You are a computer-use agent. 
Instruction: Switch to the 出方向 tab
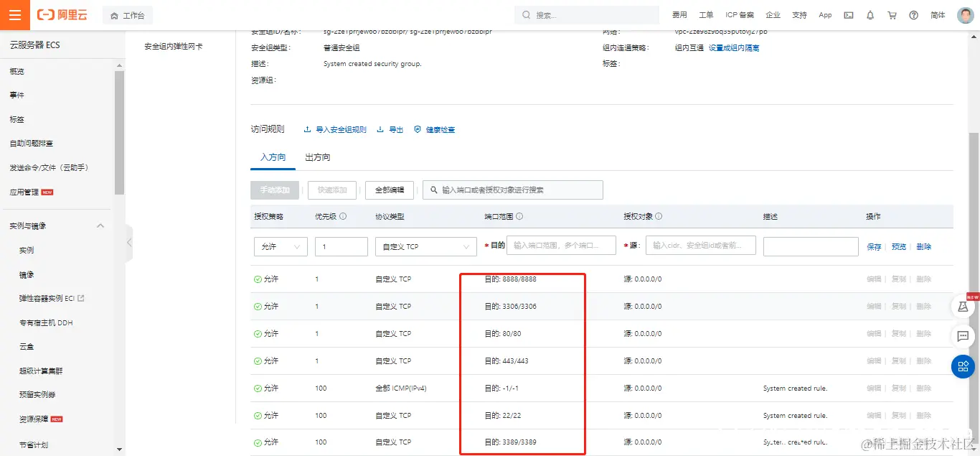(317, 157)
